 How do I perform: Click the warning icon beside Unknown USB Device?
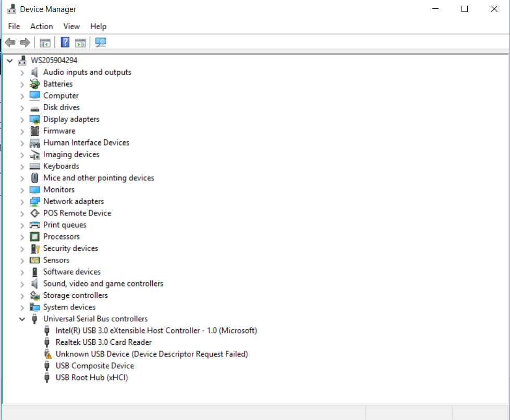(x=47, y=354)
